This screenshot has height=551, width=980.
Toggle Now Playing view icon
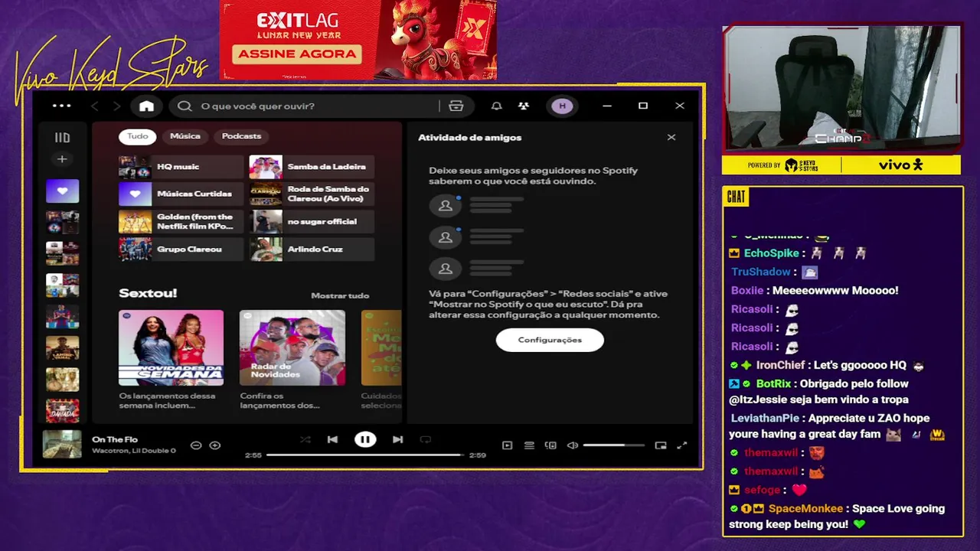tap(507, 445)
